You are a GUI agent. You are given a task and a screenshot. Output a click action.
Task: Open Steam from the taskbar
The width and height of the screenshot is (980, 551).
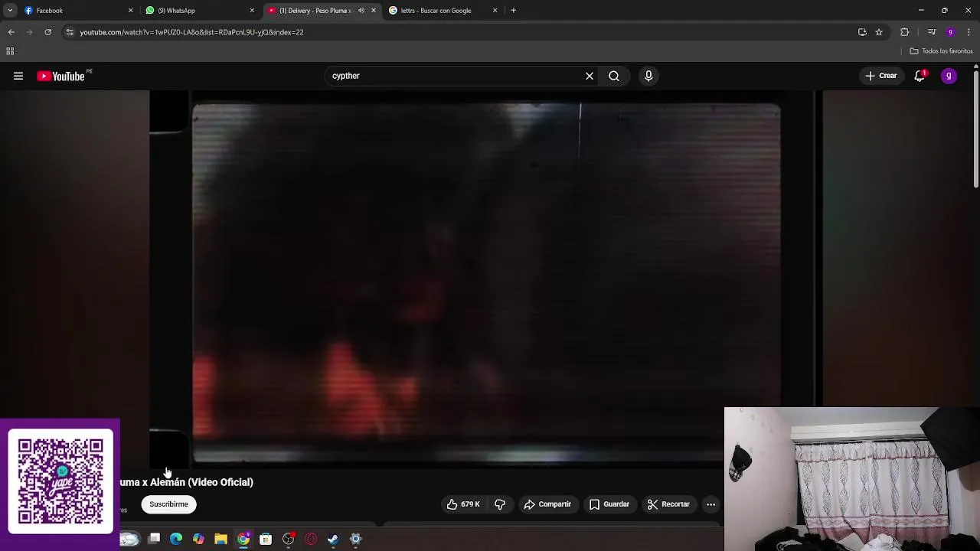point(333,539)
